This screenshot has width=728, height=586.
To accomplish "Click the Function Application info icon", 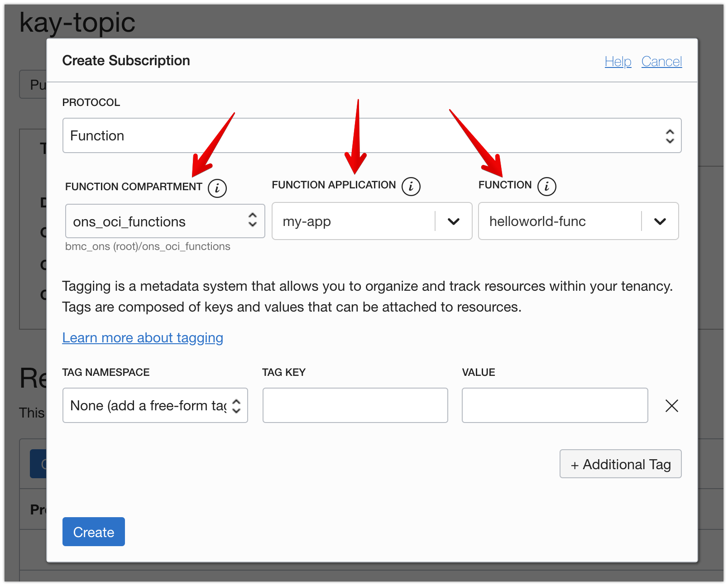I will tap(411, 186).
